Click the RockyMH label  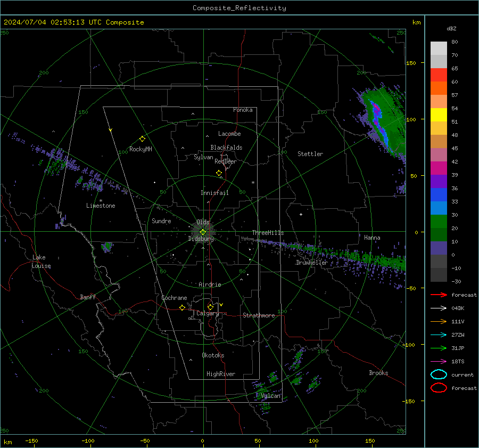[x=141, y=149]
